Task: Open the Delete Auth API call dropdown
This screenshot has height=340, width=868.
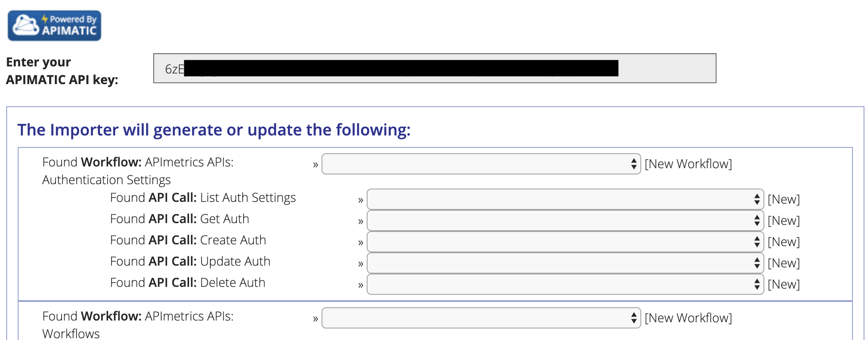Action: pyautogui.click(x=565, y=284)
